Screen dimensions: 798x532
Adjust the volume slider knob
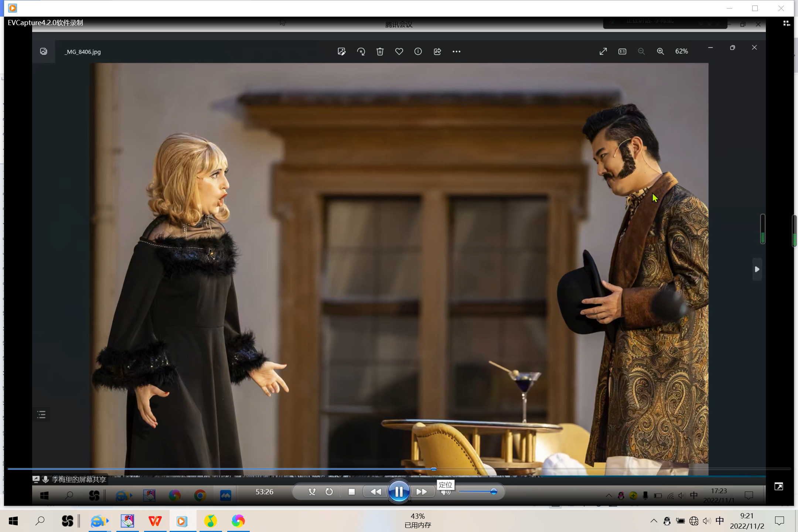point(494,491)
